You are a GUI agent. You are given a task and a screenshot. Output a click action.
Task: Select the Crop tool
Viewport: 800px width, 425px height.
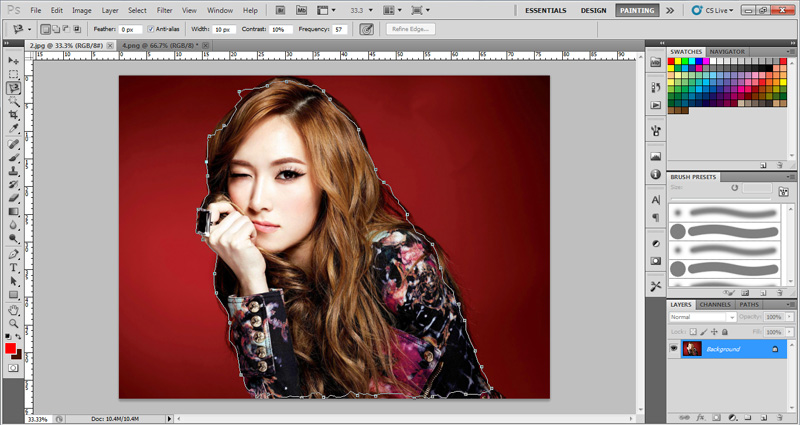click(x=13, y=115)
